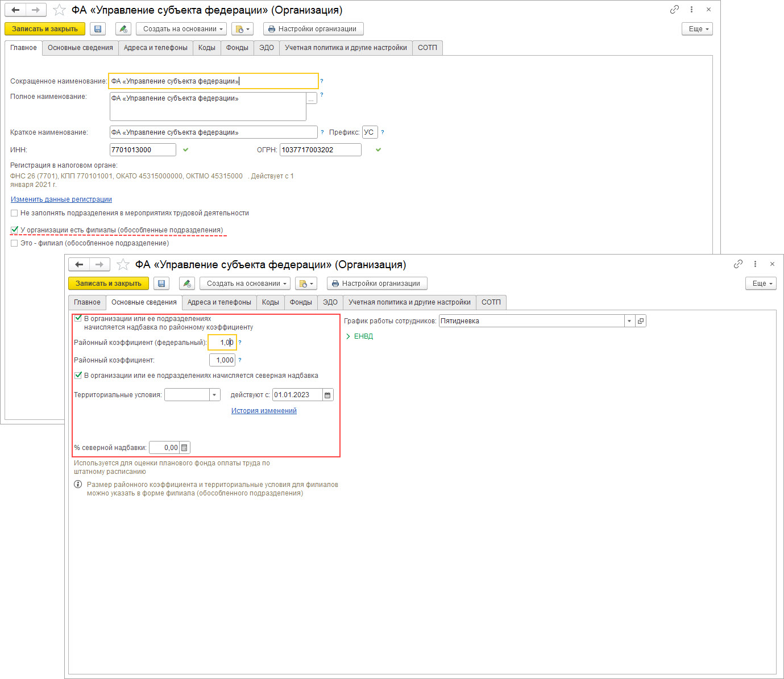Screen dimensions: 784x679
Task: Open Территориальные условия dropdown
Action: [x=214, y=395]
